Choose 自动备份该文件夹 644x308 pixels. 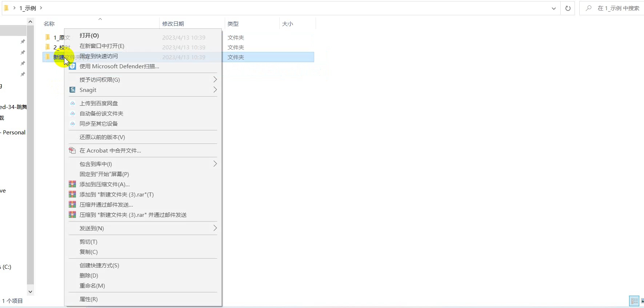tap(143, 114)
